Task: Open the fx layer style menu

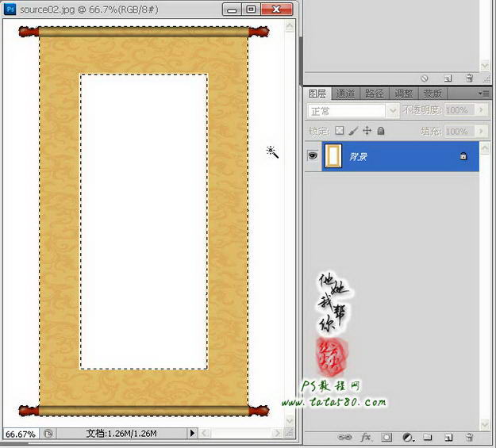Action: click(x=366, y=437)
